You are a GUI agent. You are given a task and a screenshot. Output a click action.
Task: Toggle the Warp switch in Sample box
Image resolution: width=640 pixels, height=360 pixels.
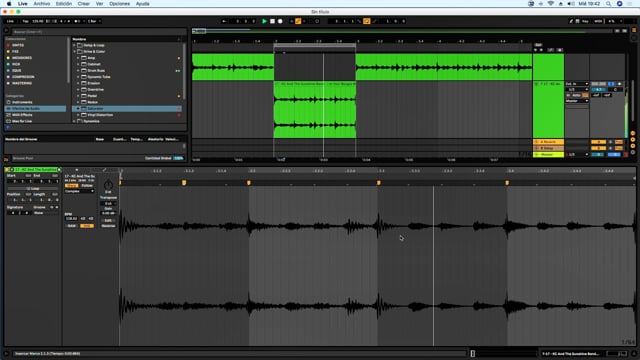pyautogui.click(x=71, y=186)
